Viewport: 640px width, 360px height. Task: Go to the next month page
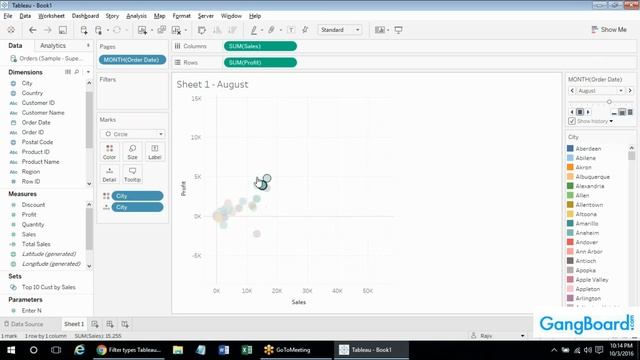630,91
